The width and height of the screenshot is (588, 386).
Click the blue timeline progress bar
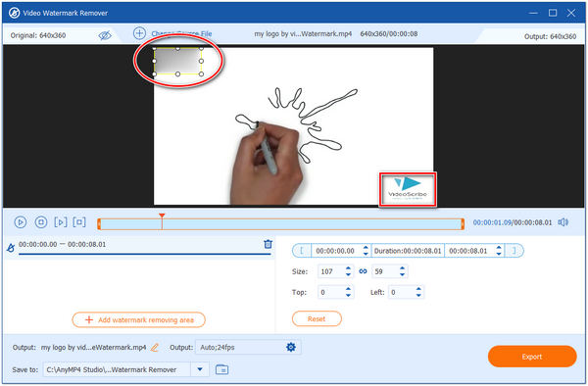[280, 224]
